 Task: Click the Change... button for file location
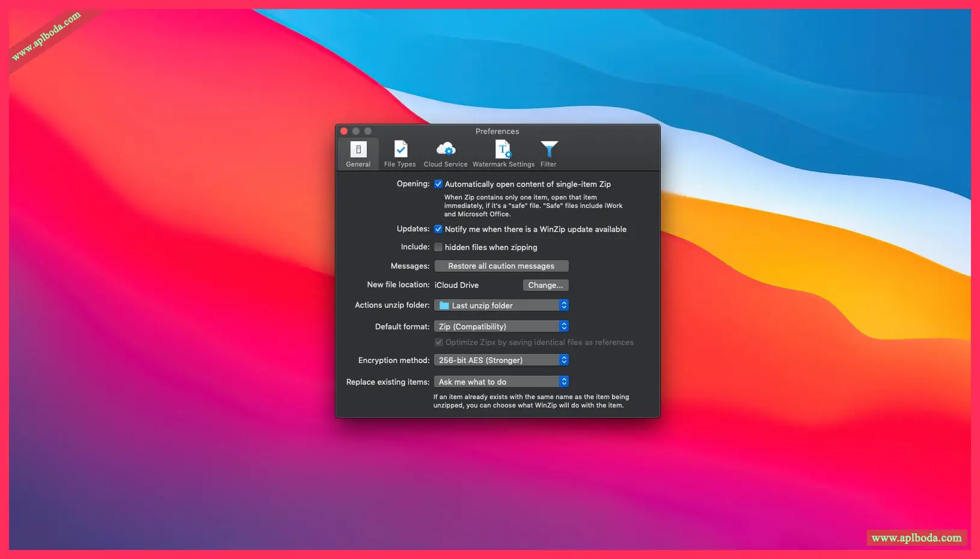(546, 286)
